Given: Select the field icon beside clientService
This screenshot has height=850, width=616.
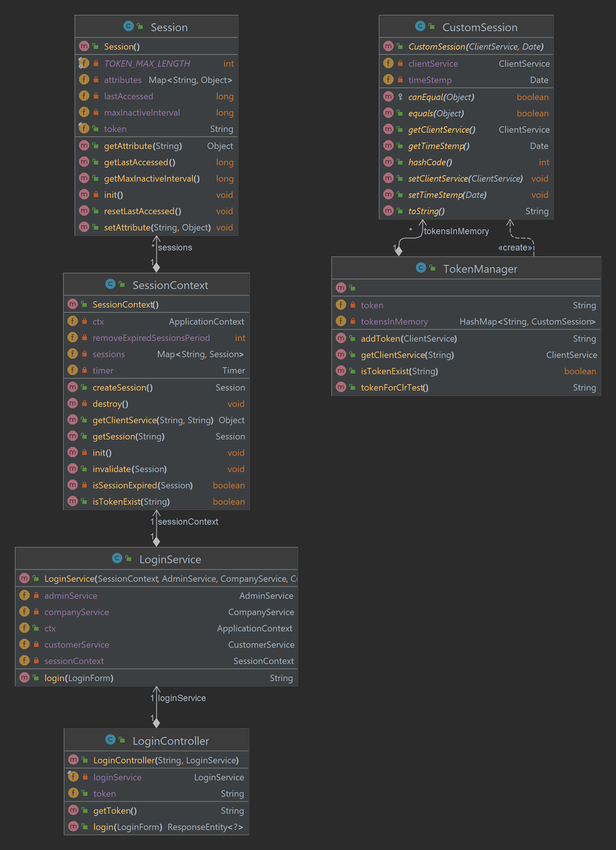Looking at the screenshot, I should pyautogui.click(x=389, y=63).
